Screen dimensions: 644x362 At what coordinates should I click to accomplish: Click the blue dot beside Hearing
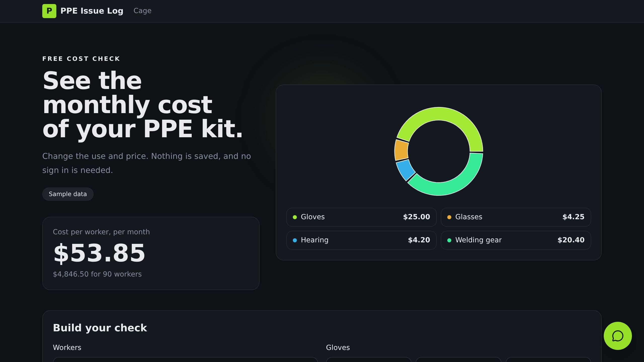pyautogui.click(x=295, y=240)
